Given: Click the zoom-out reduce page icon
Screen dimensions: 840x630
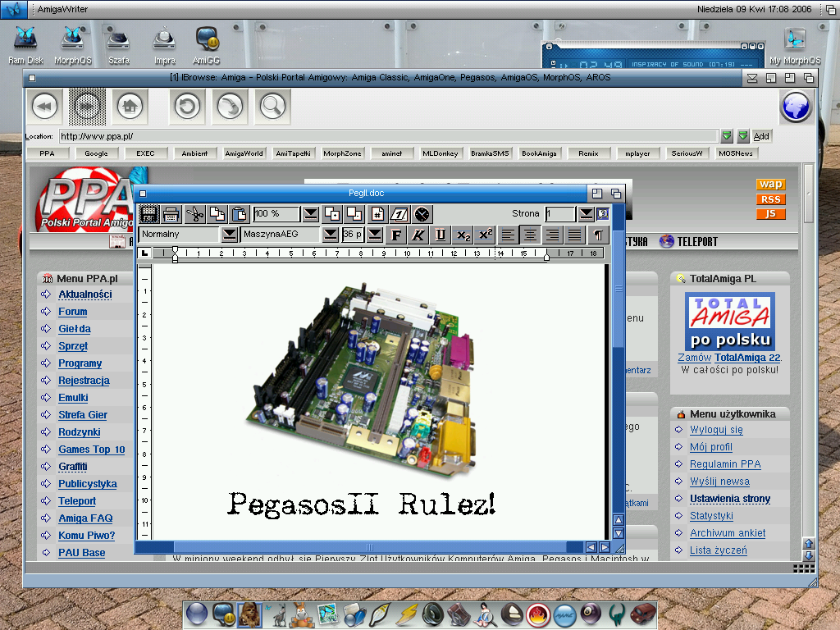Looking at the screenshot, I should click(354, 214).
